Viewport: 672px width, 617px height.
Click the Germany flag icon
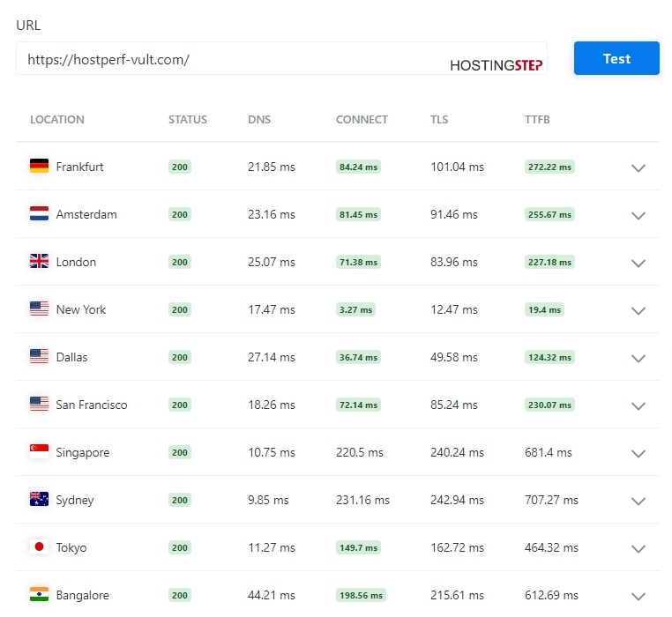[39, 166]
